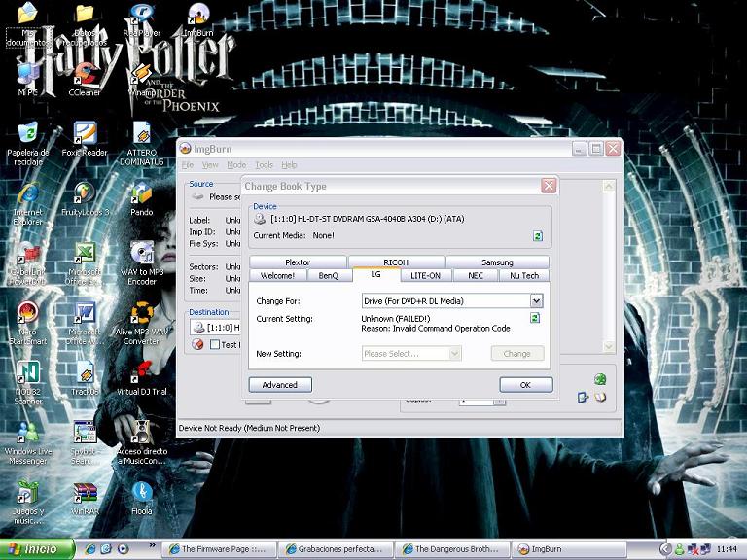This screenshot has width=747, height=560.
Task: Open Floola desktop shortcut
Action: (x=141, y=499)
